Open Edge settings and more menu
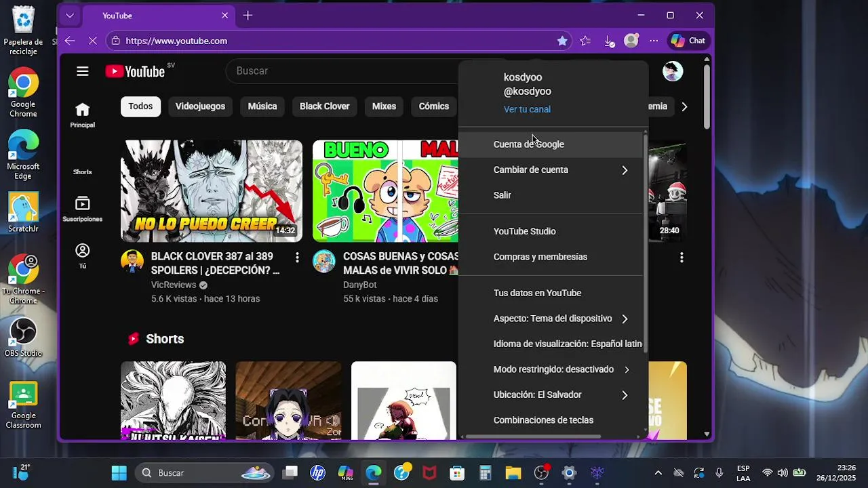This screenshot has height=488, width=868. 654,41
